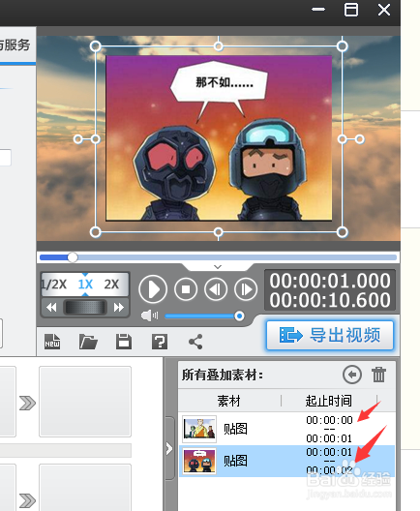
Task: Click the outer left rotation handle of the overlay
Action: pyautogui.click(x=77, y=139)
